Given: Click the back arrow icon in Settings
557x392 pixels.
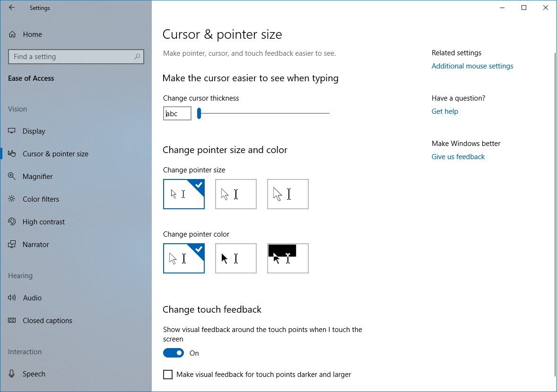Looking at the screenshot, I should click(12, 8).
